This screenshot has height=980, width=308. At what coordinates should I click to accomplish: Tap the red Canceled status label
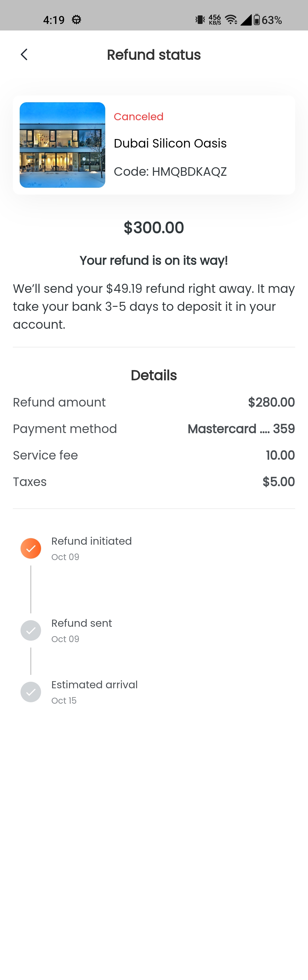[x=139, y=117]
